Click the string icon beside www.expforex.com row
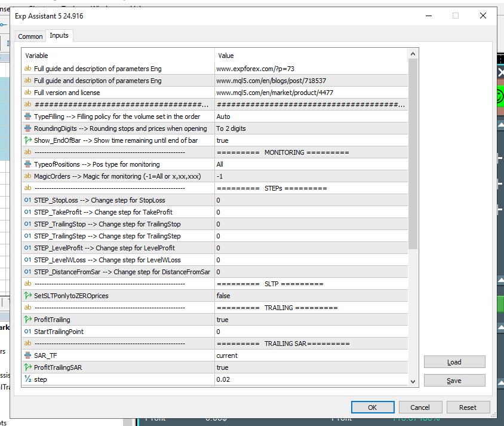This screenshot has height=426, width=504. pos(28,68)
